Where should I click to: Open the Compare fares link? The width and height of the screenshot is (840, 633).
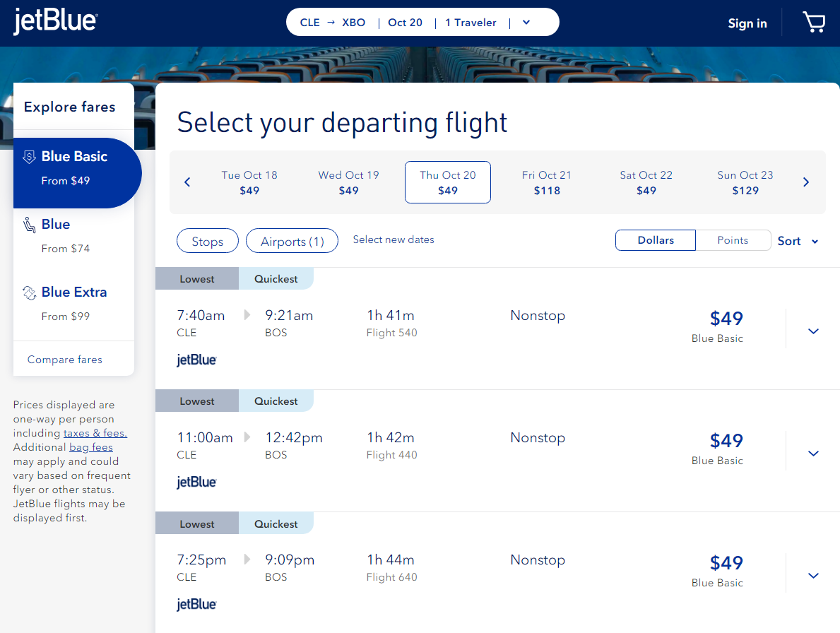pyautogui.click(x=65, y=360)
